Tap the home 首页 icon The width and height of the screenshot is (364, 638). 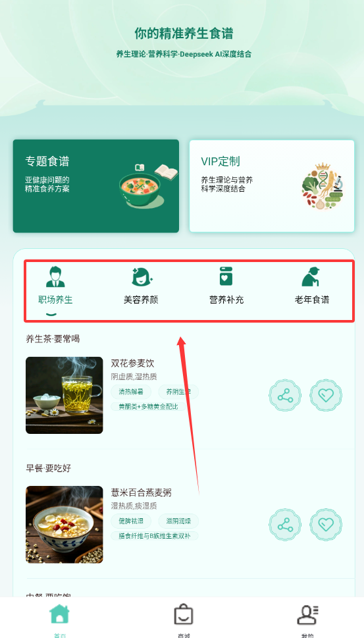tap(59, 614)
